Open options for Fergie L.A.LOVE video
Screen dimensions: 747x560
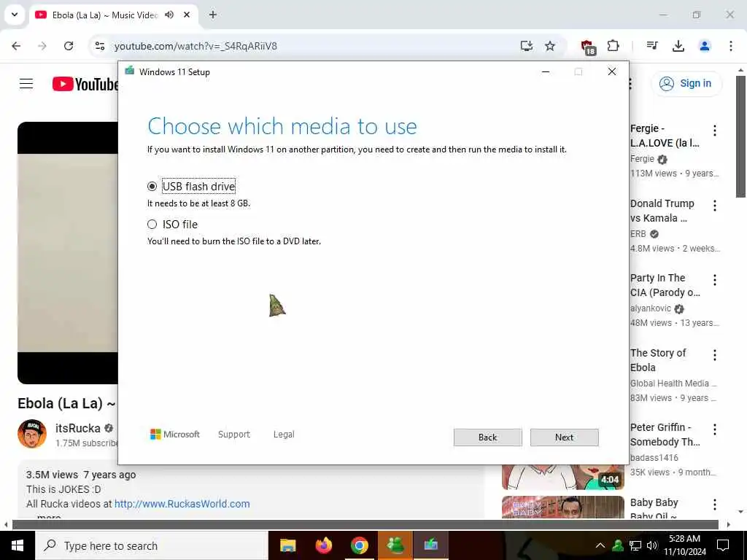715,131
